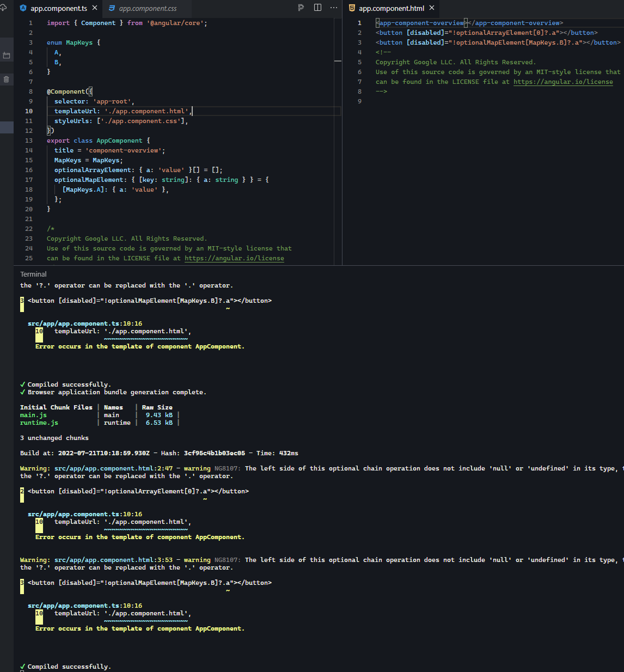
Task: Open the angular.io/license link in app.component.ts
Action: [x=234, y=258]
